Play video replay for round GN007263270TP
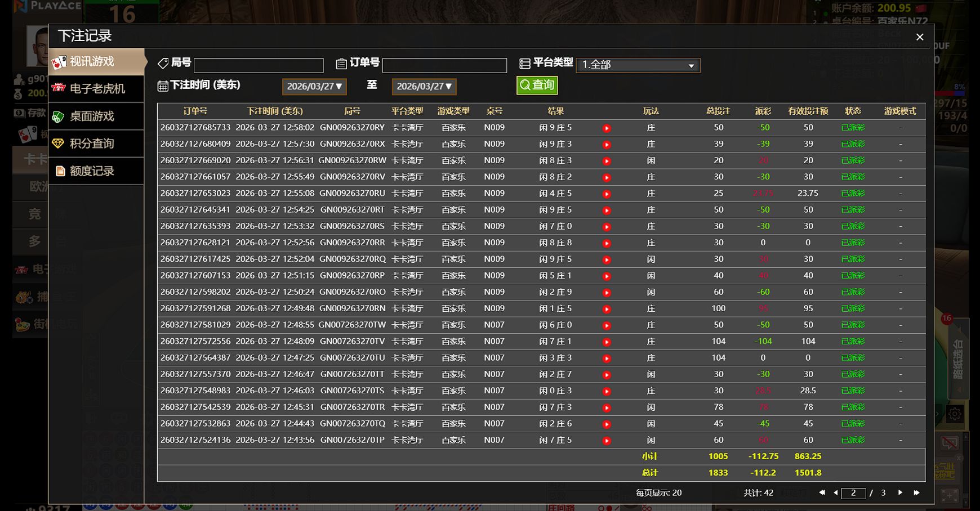 [x=607, y=441]
